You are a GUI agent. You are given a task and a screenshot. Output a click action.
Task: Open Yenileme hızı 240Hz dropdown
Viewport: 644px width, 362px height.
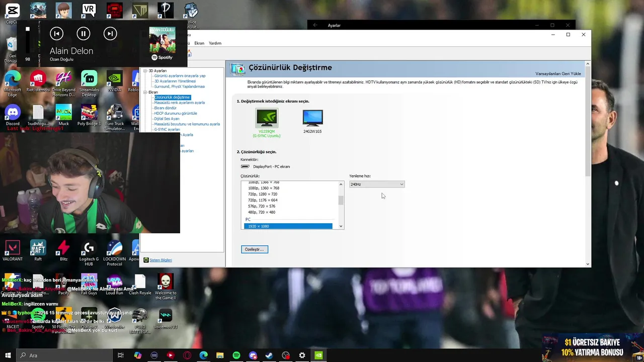point(377,185)
